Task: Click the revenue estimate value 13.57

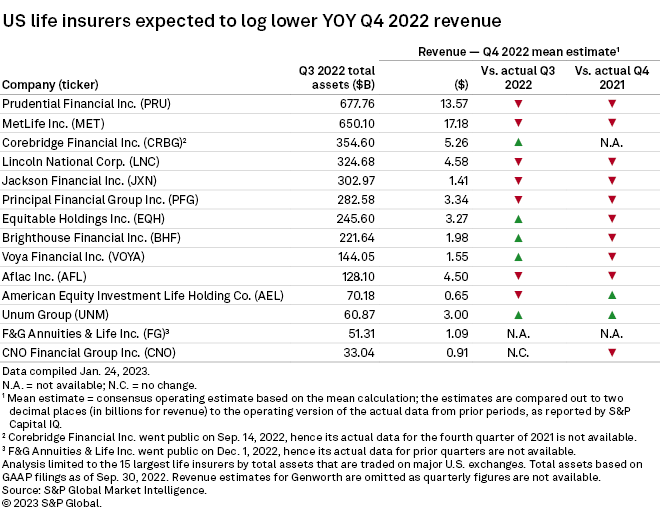Action: pyautogui.click(x=454, y=104)
